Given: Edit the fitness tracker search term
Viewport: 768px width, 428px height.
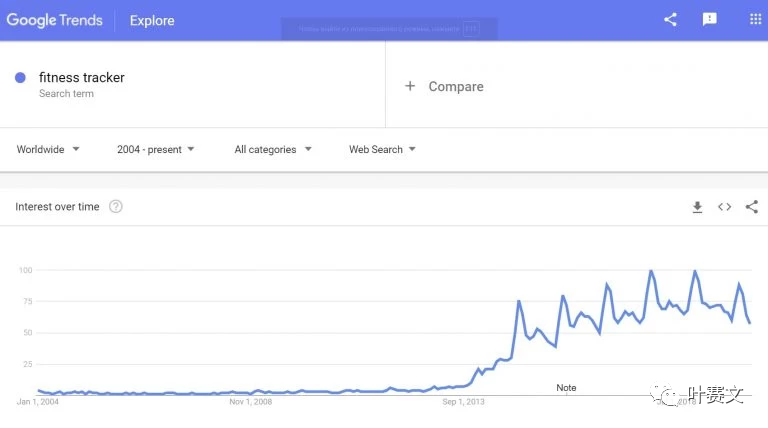Looking at the screenshot, I should [x=82, y=77].
